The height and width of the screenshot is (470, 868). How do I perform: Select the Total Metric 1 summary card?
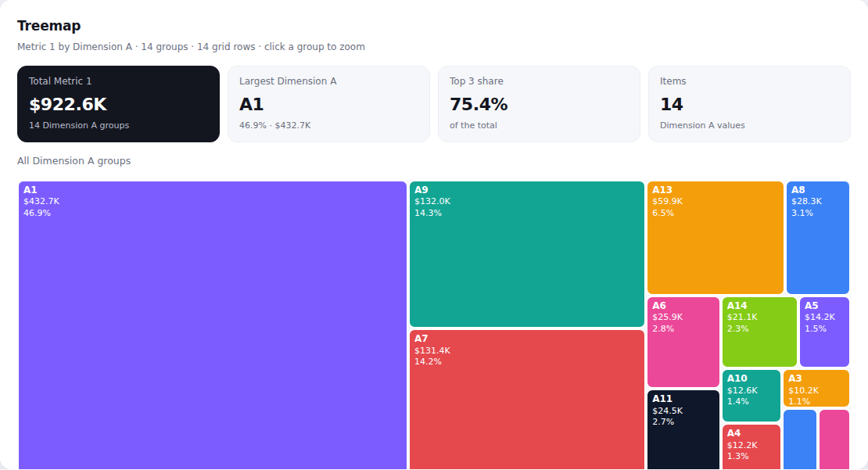(118, 104)
